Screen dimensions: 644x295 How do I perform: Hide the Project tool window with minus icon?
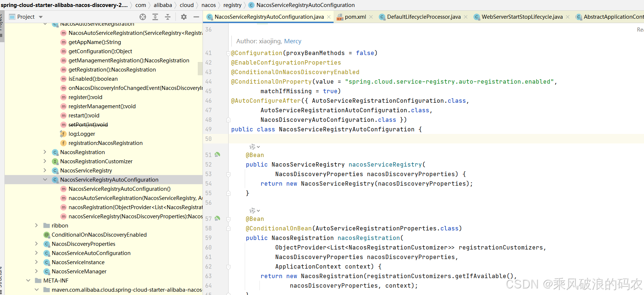pos(196,17)
